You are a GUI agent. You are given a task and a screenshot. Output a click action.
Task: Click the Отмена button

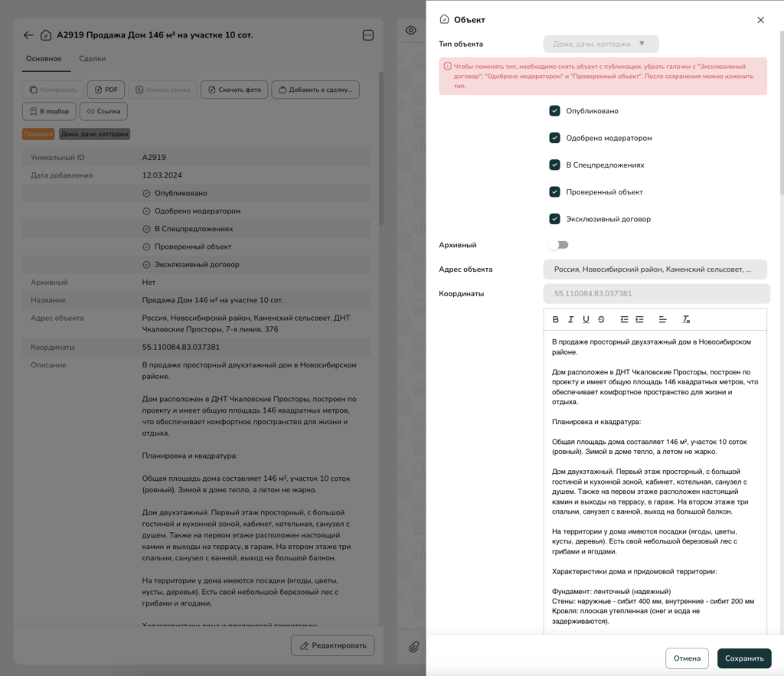687,658
